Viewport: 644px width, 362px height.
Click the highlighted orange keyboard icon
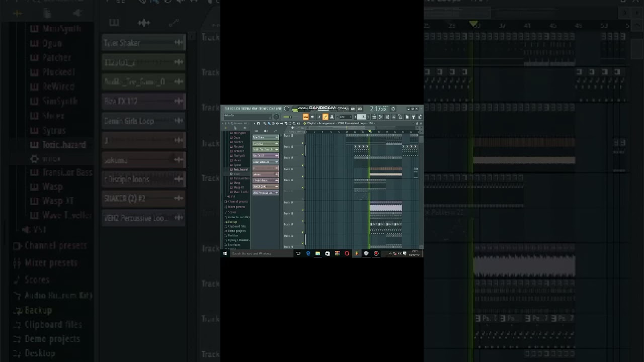pos(306,117)
